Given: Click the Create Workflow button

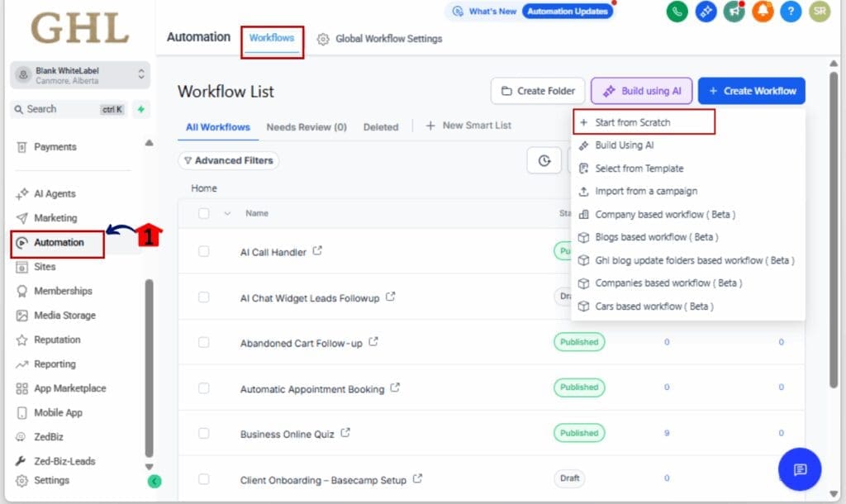Looking at the screenshot, I should [x=751, y=91].
